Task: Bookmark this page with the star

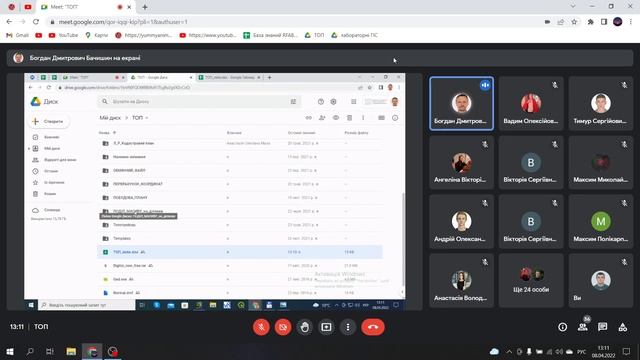Action: [574, 22]
